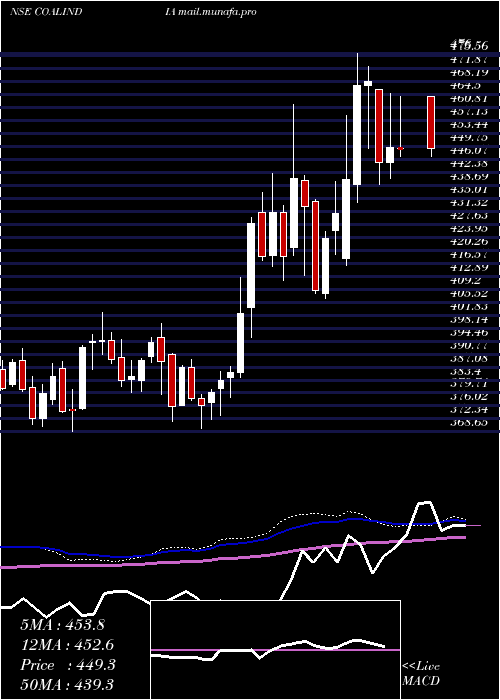Image resolution: width=500 pixels, height=700 pixels.
Task: Click the 446.07 price axis label
Action: (x=469, y=152)
